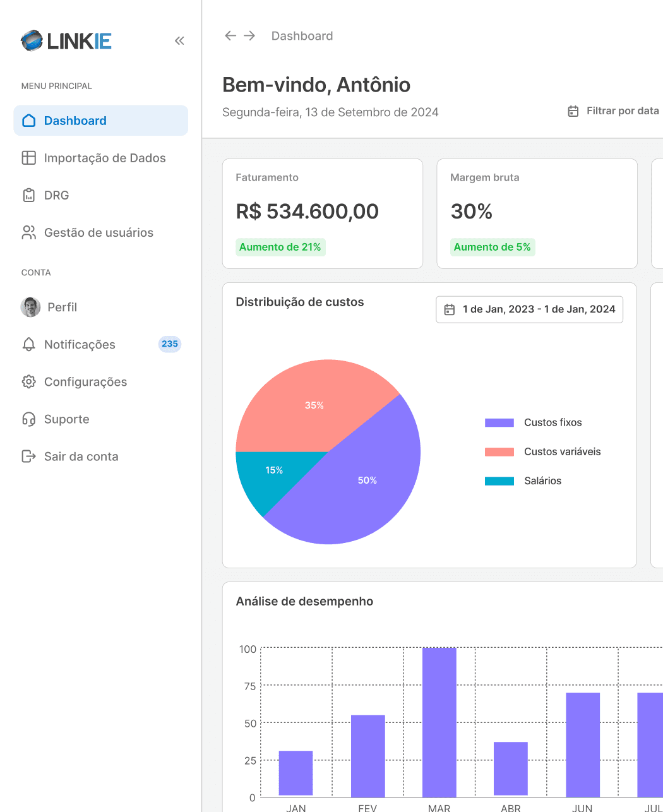The image size is (663, 812).
Task: Click the Custos fixos legend swatch
Action: pyautogui.click(x=499, y=422)
